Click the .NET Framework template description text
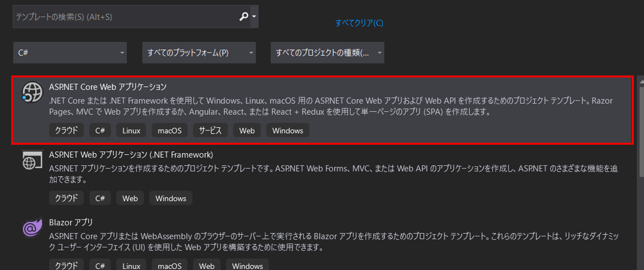Image resolution: width=644 pixels, height=270 pixels. point(333,174)
